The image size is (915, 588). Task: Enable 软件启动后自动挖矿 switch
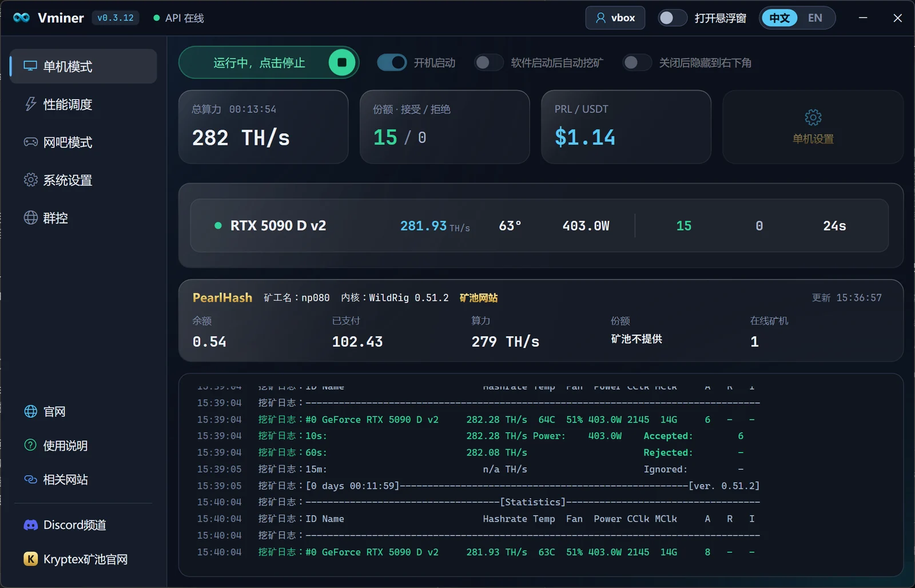point(489,62)
